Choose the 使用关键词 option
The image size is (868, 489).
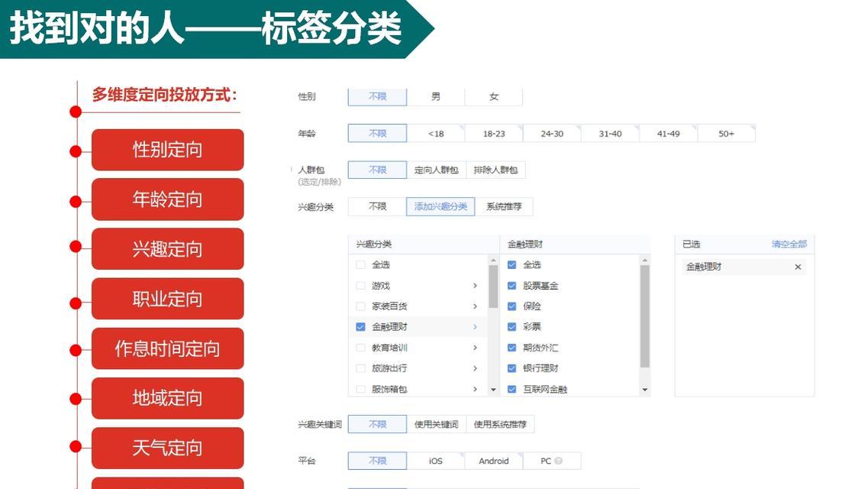pos(436,424)
